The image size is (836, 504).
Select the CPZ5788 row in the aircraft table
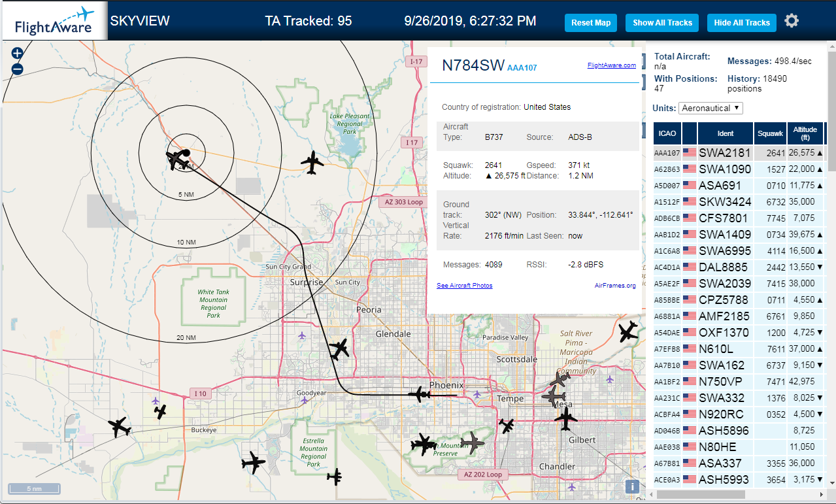click(739, 300)
